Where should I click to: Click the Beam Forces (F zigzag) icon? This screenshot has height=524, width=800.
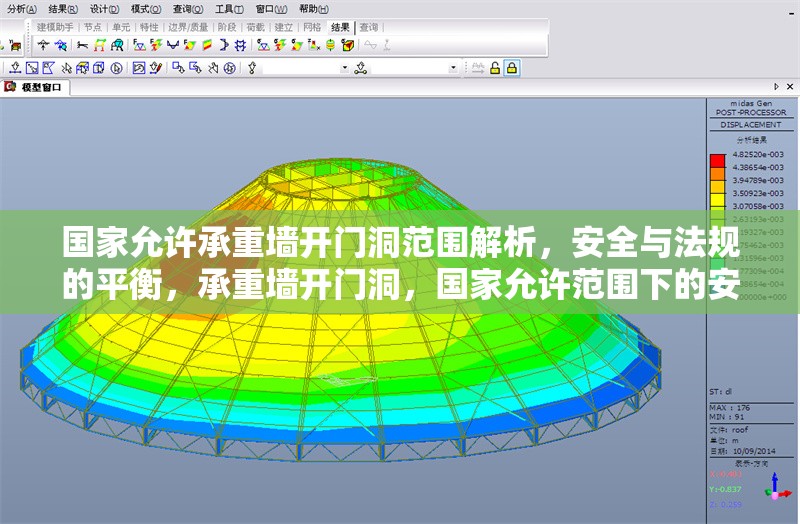pyautogui.click(x=156, y=45)
